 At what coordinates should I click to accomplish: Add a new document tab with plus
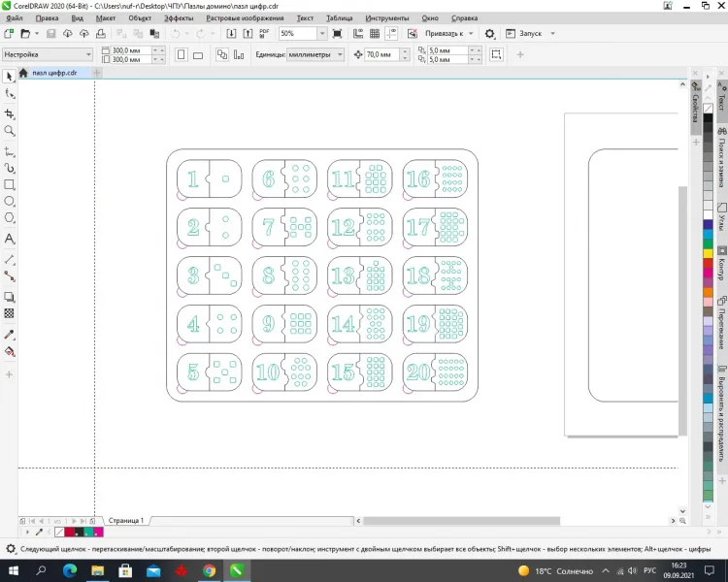point(96,73)
